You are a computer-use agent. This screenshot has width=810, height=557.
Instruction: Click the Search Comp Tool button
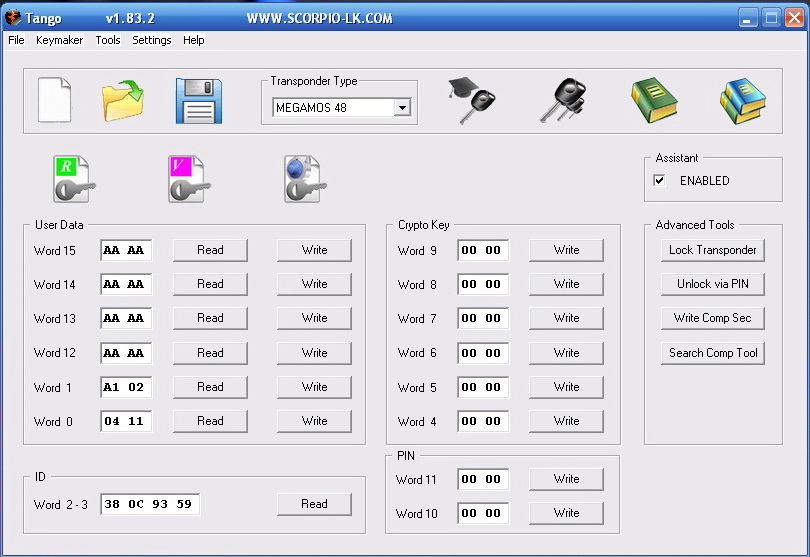[713, 353]
